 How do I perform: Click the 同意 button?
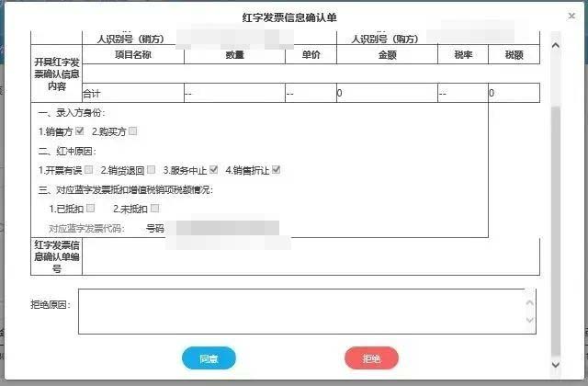click(209, 358)
